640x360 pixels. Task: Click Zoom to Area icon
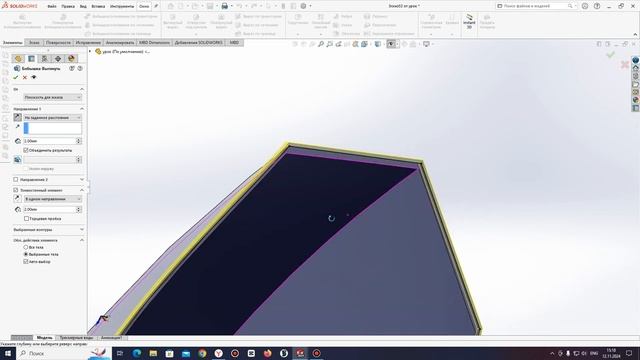click(x=330, y=44)
